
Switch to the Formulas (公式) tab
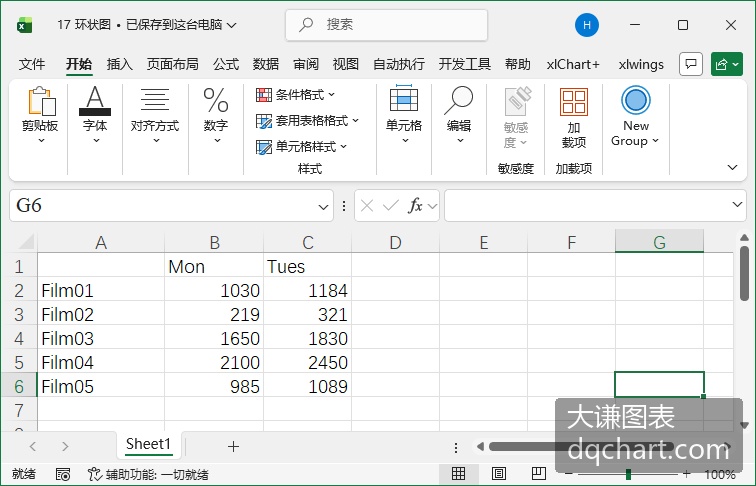(x=226, y=64)
